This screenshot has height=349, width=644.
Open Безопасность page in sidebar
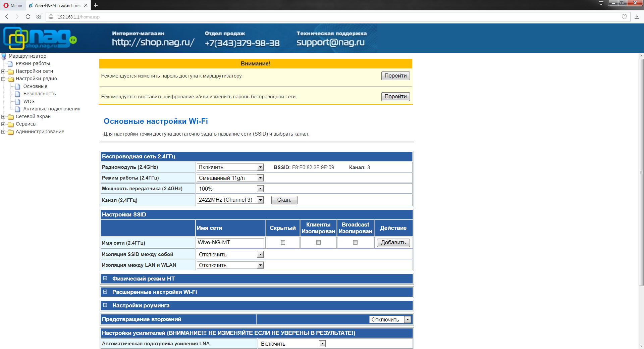coord(39,94)
